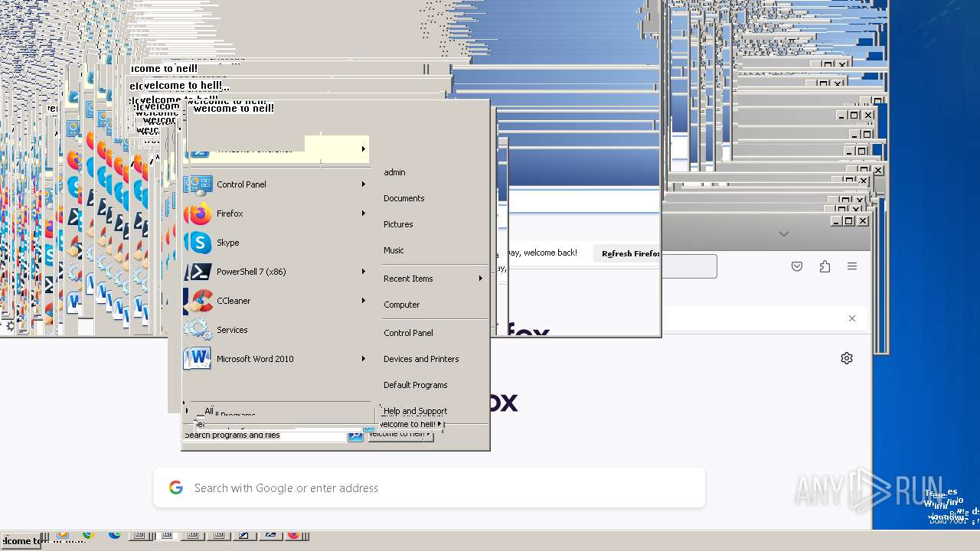
Task: Click the Google logo in search box
Action: click(x=176, y=487)
